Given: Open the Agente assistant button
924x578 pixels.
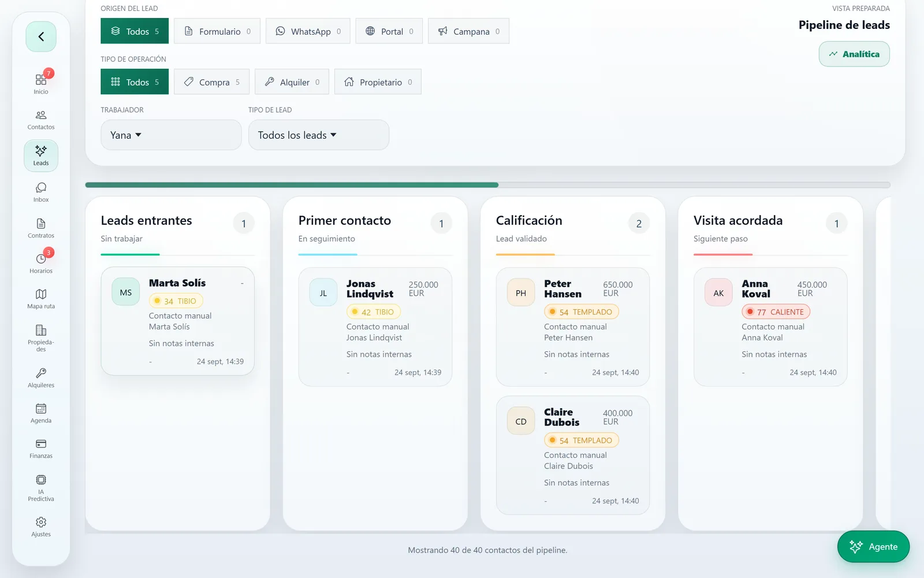Looking at the screenshot, I should point(873,547).
